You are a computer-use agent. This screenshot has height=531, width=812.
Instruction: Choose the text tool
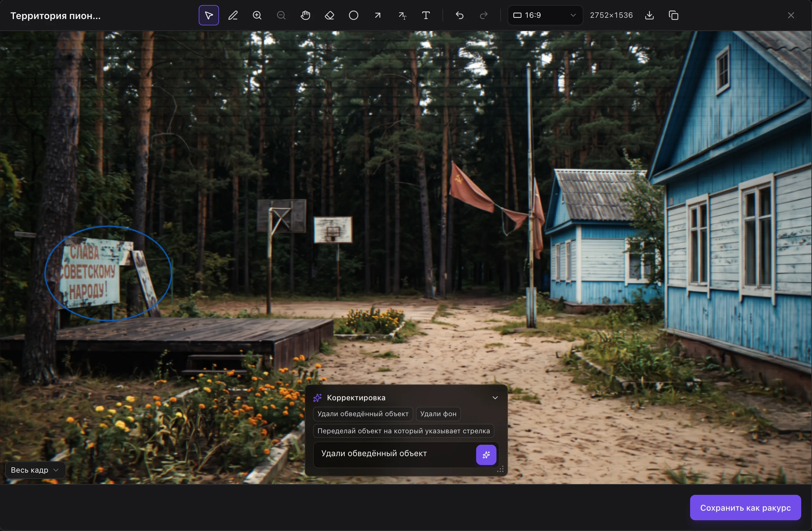426,15
